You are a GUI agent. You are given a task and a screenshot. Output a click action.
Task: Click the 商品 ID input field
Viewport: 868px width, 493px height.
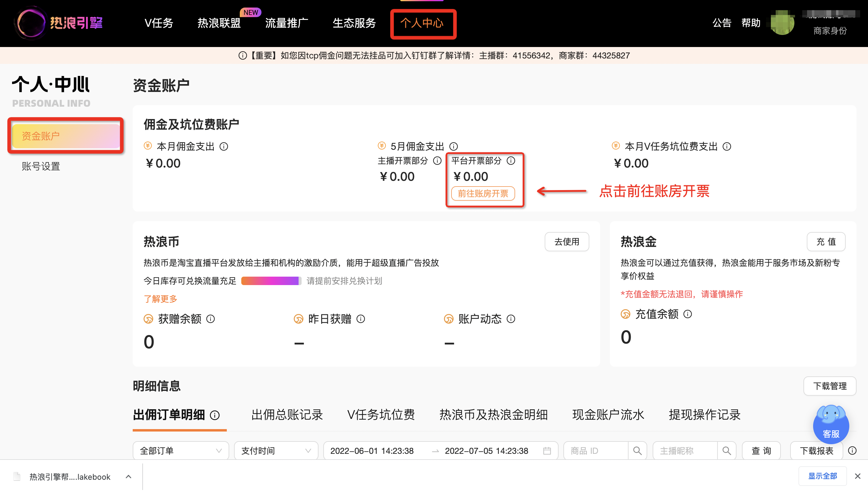pyautogui.click(x=596, y=451)
